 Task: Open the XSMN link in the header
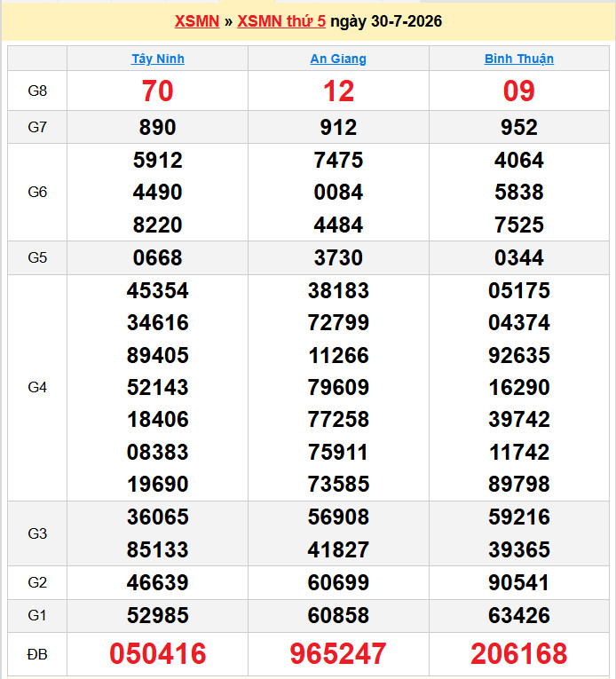point(197,21)
